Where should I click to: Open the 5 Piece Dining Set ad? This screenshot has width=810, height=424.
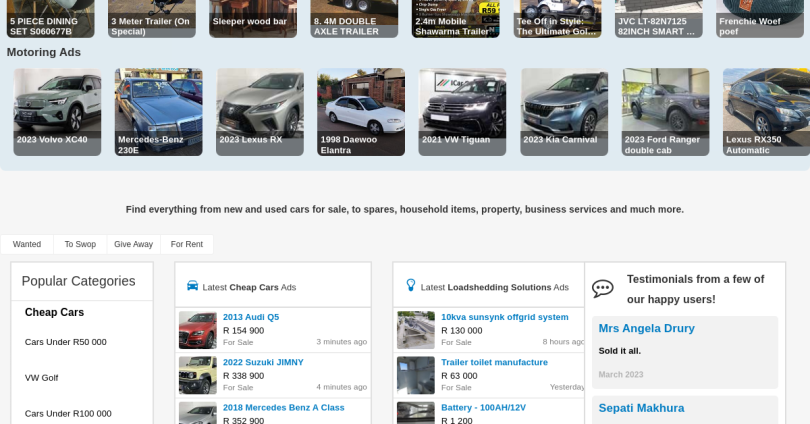point(51,19)
